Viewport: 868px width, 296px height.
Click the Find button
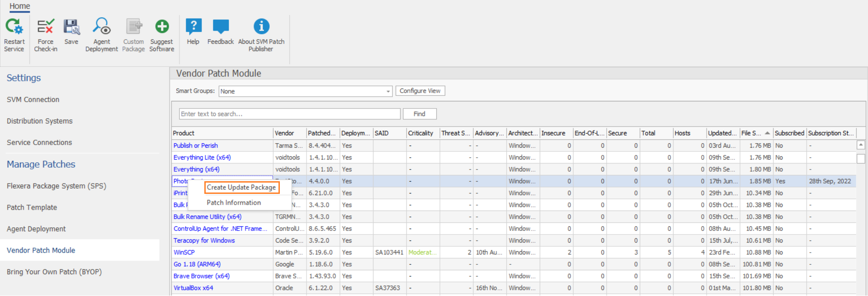[419, 114]
